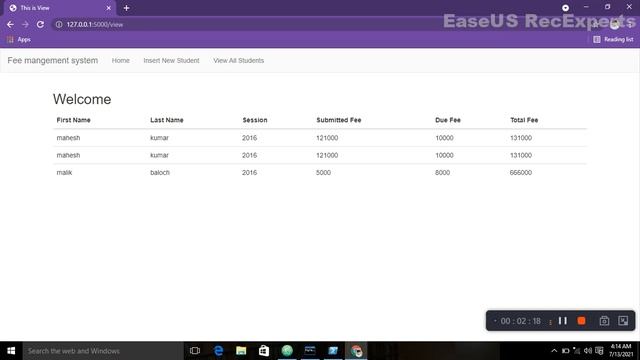Collapse the recorder floating toolbar
The width and height of the screenshot is (640, 360).
[x=623, y=321]
